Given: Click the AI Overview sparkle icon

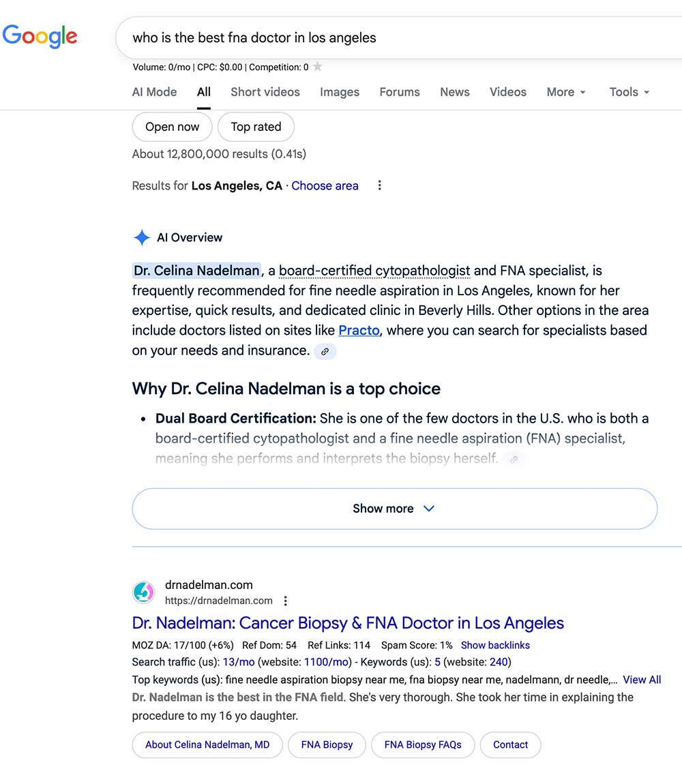Looking at the screenshot, I should point(142,238).
